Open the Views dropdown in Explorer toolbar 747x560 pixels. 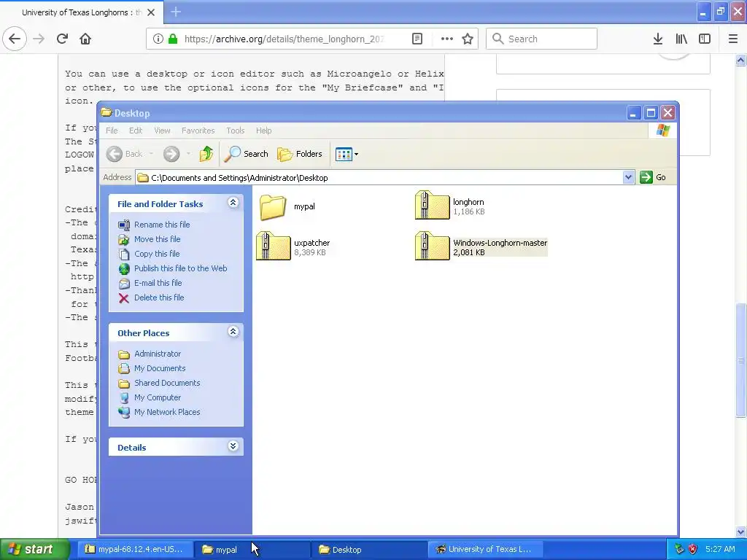tap(347, 154)
